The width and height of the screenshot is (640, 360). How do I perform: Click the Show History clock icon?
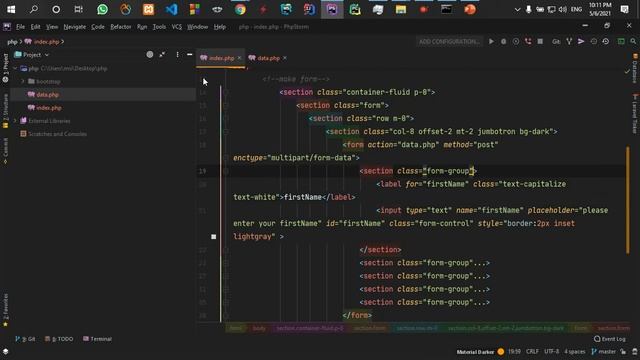(x=593, y=42)
